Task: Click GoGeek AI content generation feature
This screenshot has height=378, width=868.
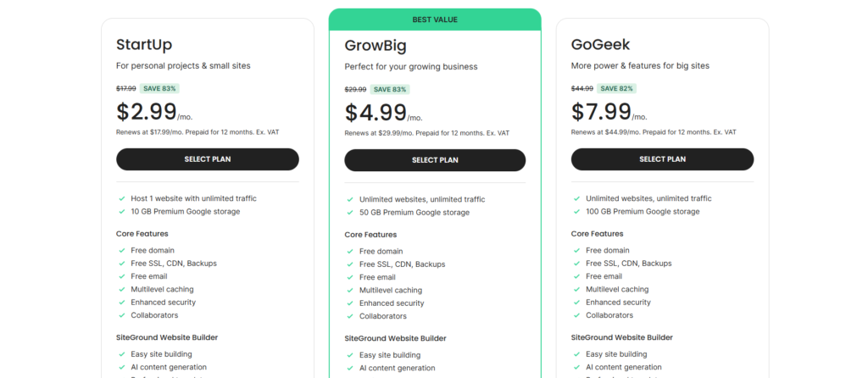Action: pyautogui.click(x=624, y=367)
